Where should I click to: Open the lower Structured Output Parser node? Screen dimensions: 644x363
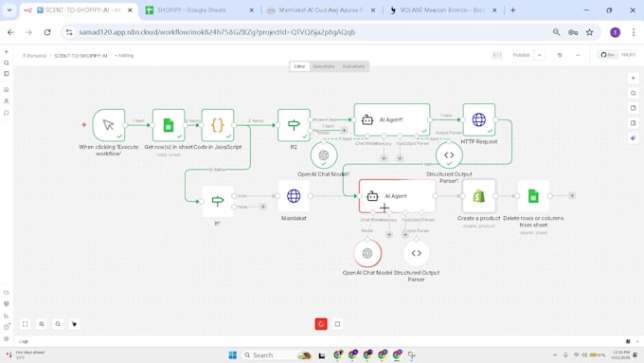416,253
